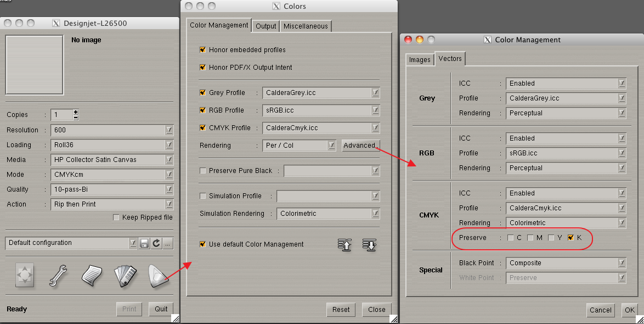Click the reload configuration arrow icon

click(156, 243)
